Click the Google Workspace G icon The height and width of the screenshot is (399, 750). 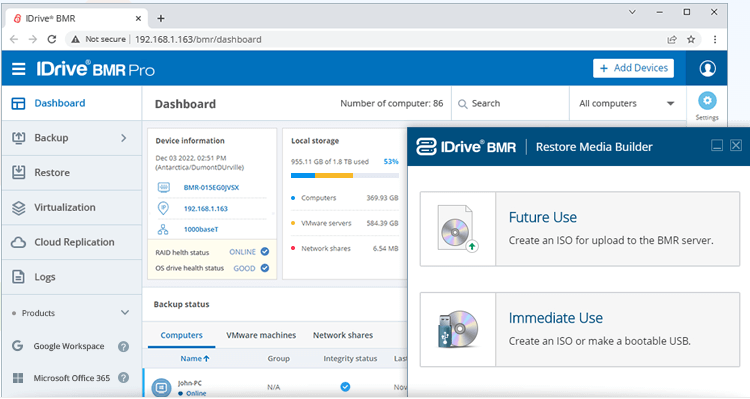[18, 345]
